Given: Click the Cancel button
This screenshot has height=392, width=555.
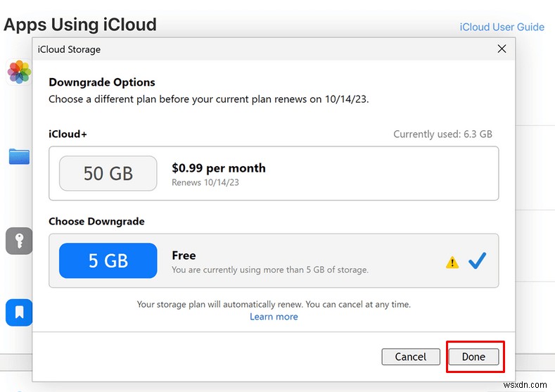Looking at the screenshot, I should click(411, 357).
